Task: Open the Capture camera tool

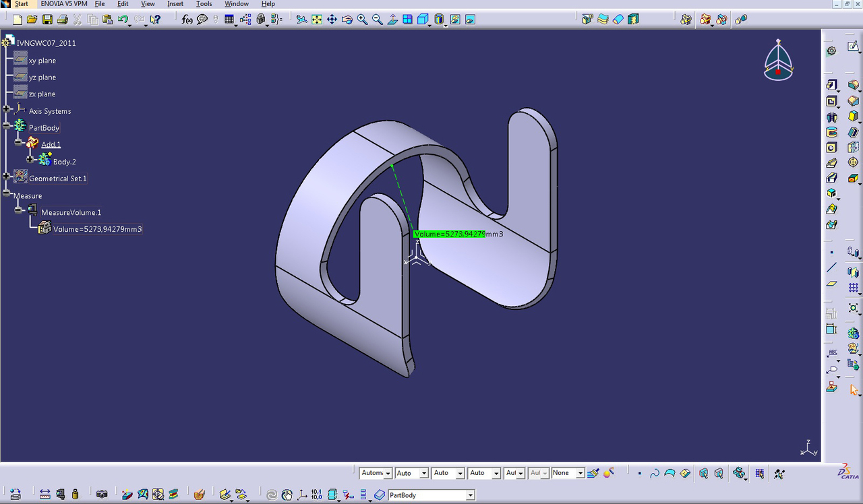Action: coord(102,495)
